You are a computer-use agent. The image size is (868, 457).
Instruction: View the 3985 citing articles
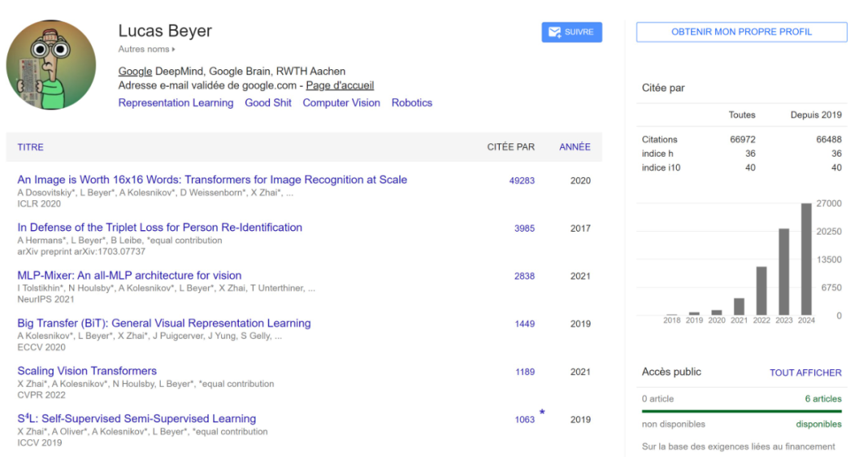point(524,228)
